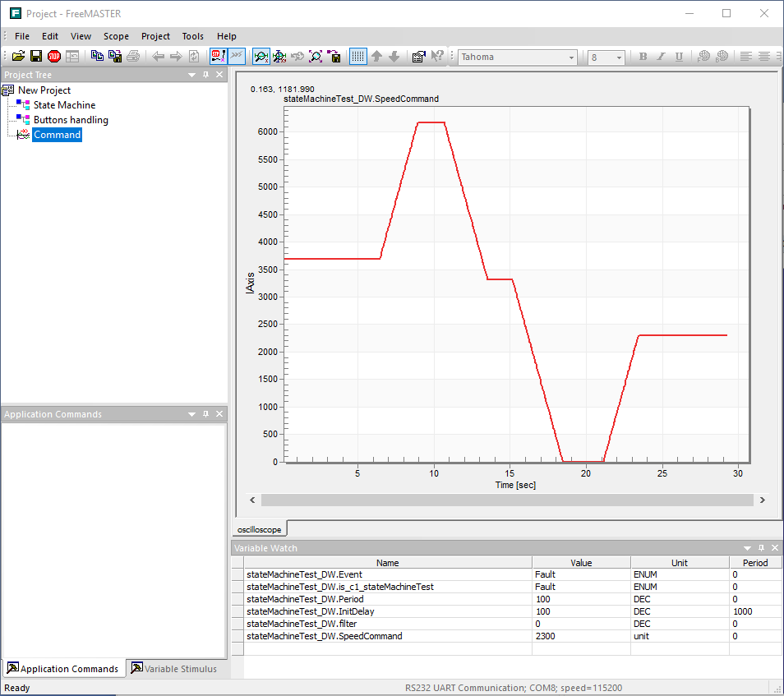This screenshot has width=784, height=696.
Task: Click the print icon in the toolbar
Action: click(x=133, y=56)
